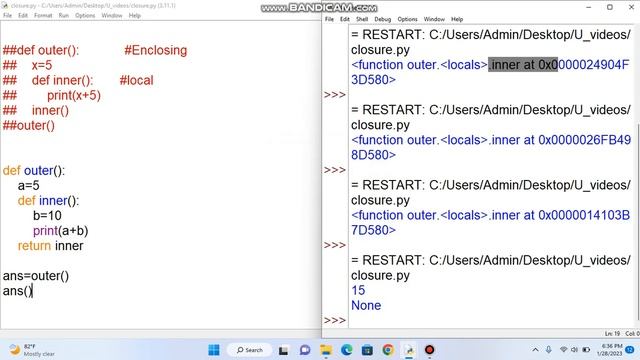This screenshot has width=640, height=360.
Task: Open the Bandicam recorder taskbar icon
Action: click(x=429, y=350)
